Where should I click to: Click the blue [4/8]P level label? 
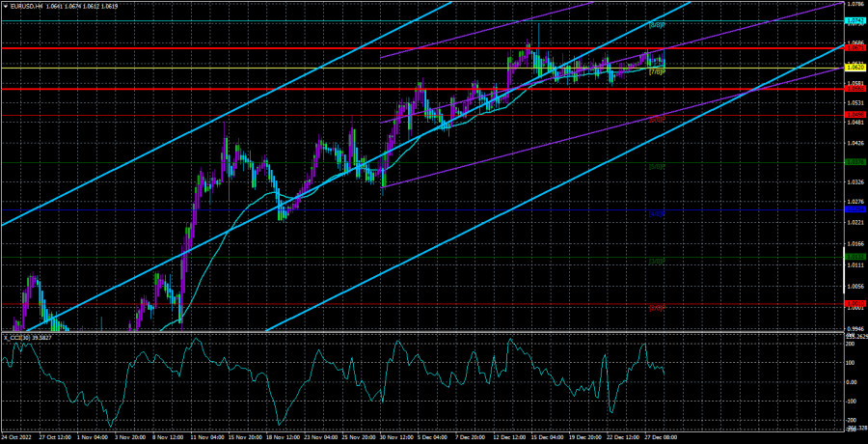tap(657, 214)
